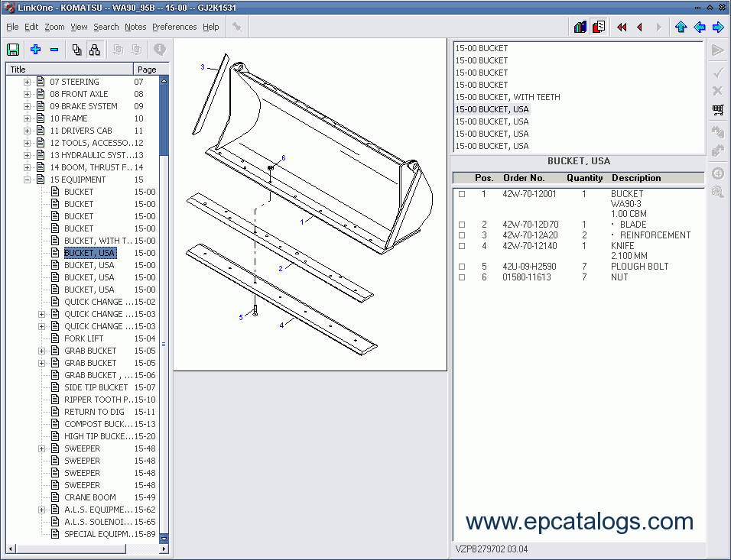Expand the 11 DRIVERS CAB node

[27, 131]
